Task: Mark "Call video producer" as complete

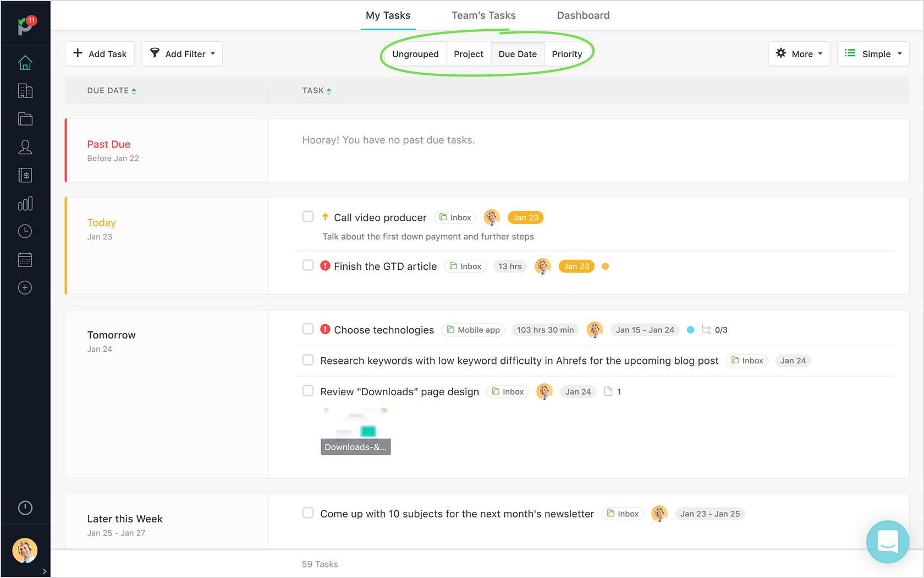Action: point(308,216)
